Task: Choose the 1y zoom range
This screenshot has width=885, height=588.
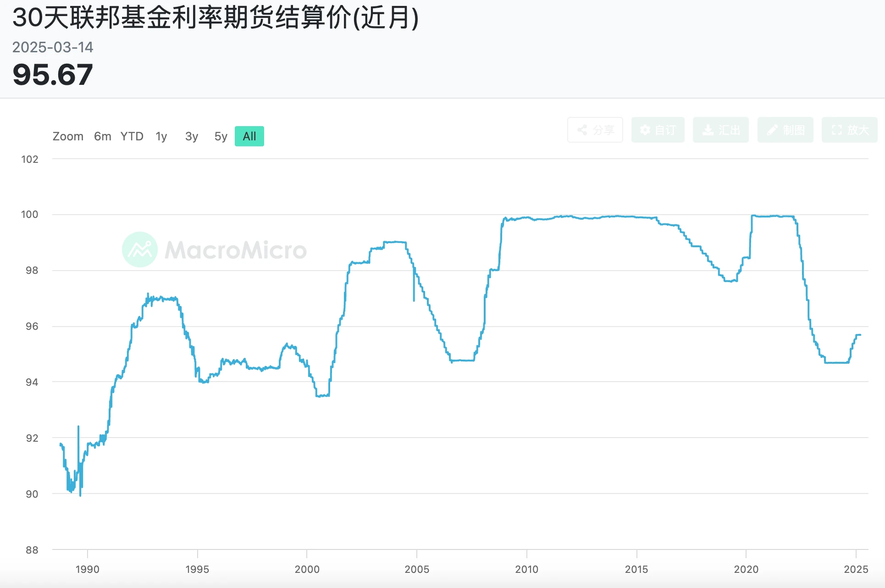Action: 161,136
